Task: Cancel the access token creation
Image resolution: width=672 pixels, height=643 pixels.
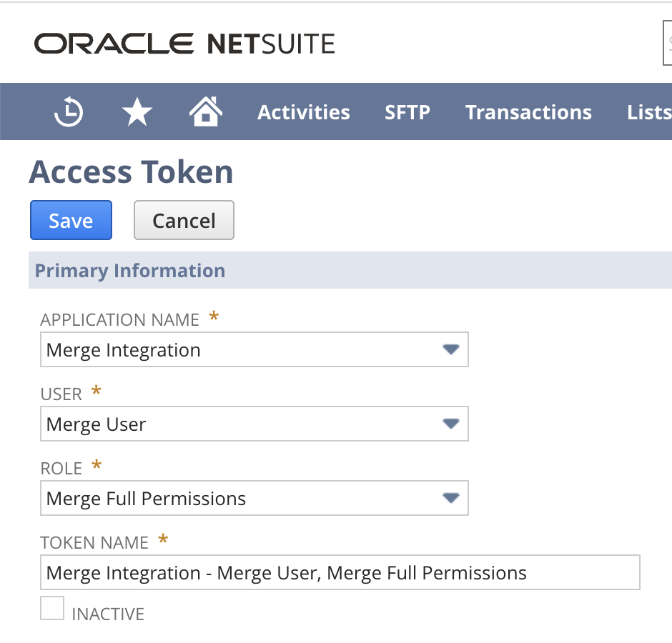Action: pos(184,220)
